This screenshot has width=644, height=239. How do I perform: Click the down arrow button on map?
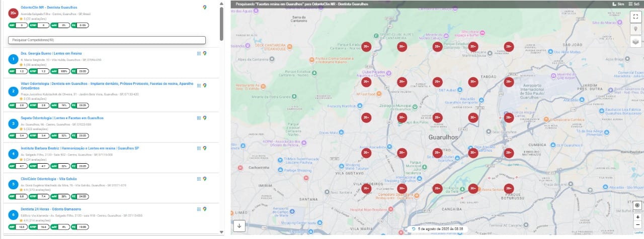coord(239,226)
